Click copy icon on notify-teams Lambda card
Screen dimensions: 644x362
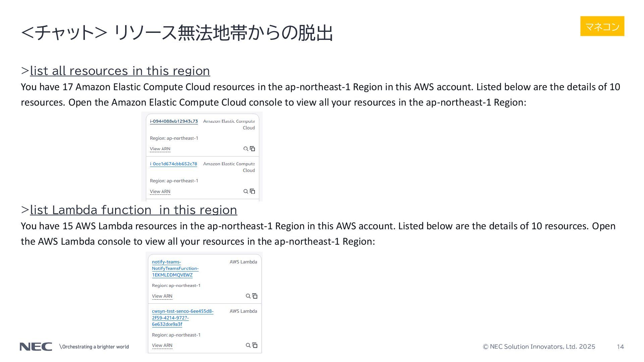(255, 296)
